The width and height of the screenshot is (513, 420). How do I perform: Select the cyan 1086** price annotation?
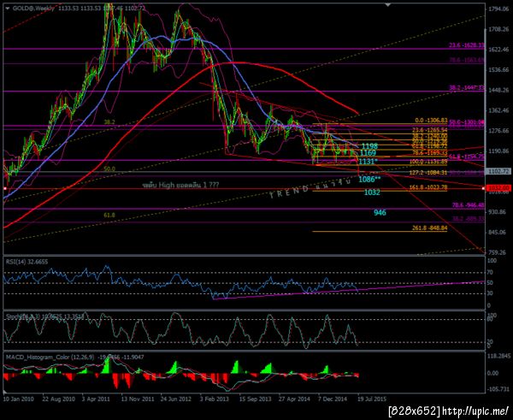[369, 179]
